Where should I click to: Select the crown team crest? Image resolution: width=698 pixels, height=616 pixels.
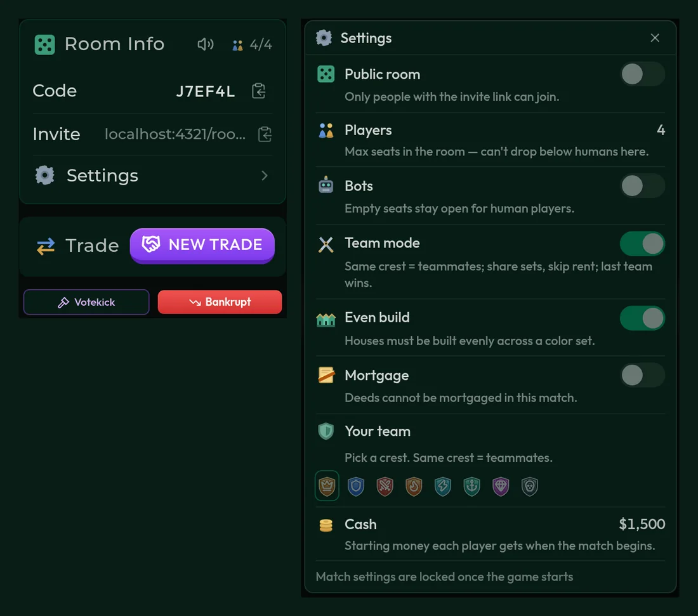pyautogui.click(x=327, y=485)
